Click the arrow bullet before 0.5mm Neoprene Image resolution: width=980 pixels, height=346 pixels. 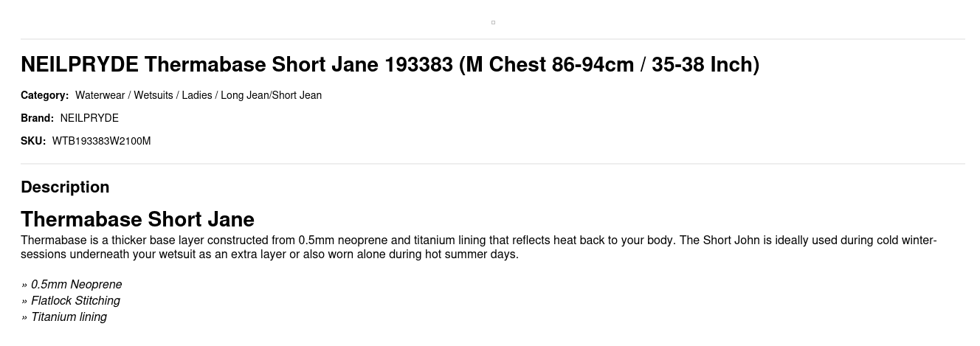pyautogui.click(x=24, y=286)
